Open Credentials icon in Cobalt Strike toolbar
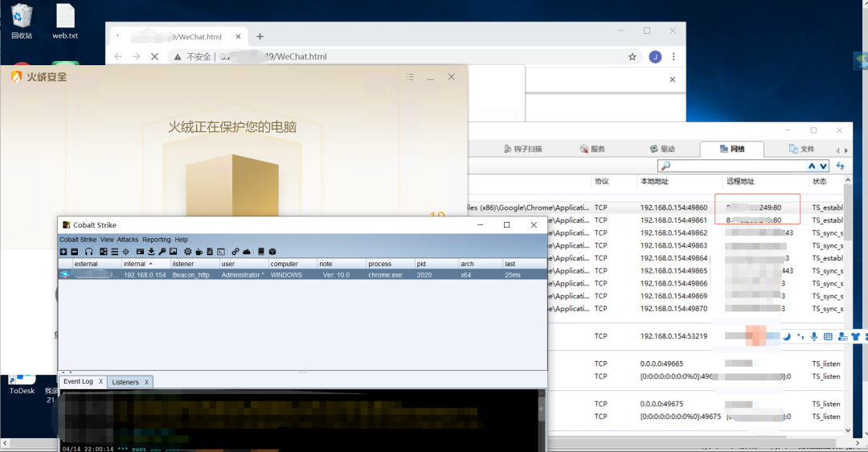The width and height of the screenshot is (868, 452). [x=140, y=252]
